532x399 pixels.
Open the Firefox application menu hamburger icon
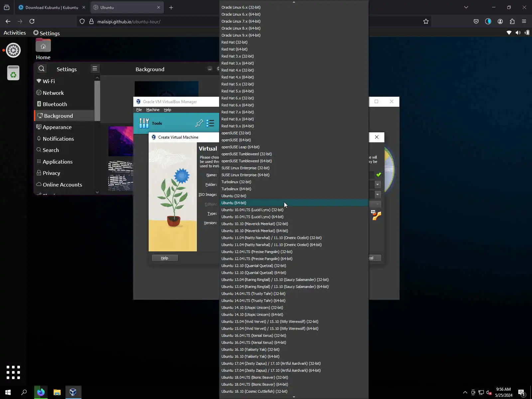coord(524,21)
